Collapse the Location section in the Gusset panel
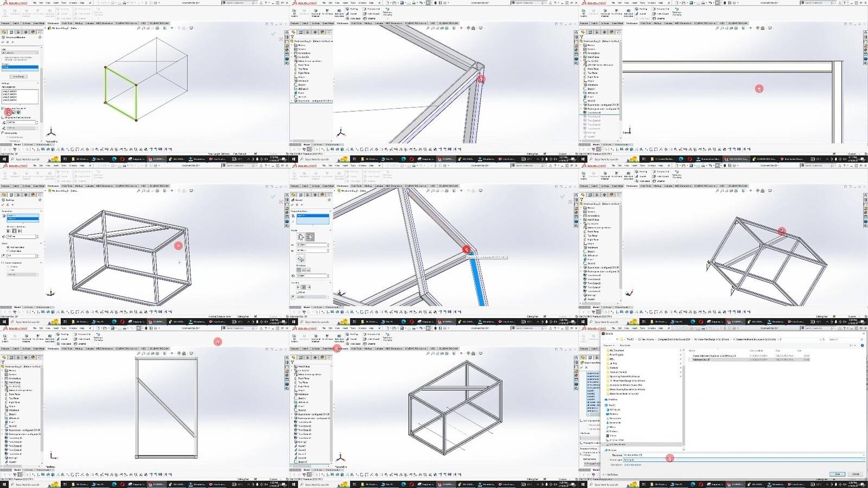The height and width of the screenshot is (488, 868). [x=330, y=282]
